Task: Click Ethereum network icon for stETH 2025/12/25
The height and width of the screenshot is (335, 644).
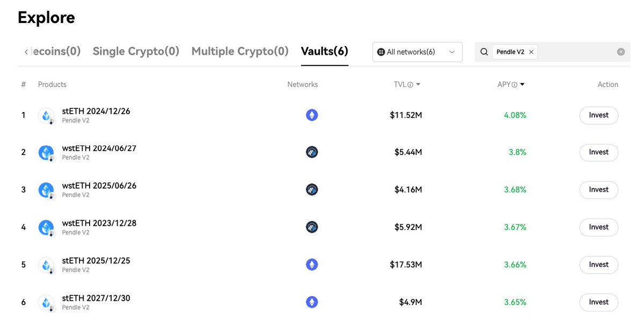Action: point(312,265)
